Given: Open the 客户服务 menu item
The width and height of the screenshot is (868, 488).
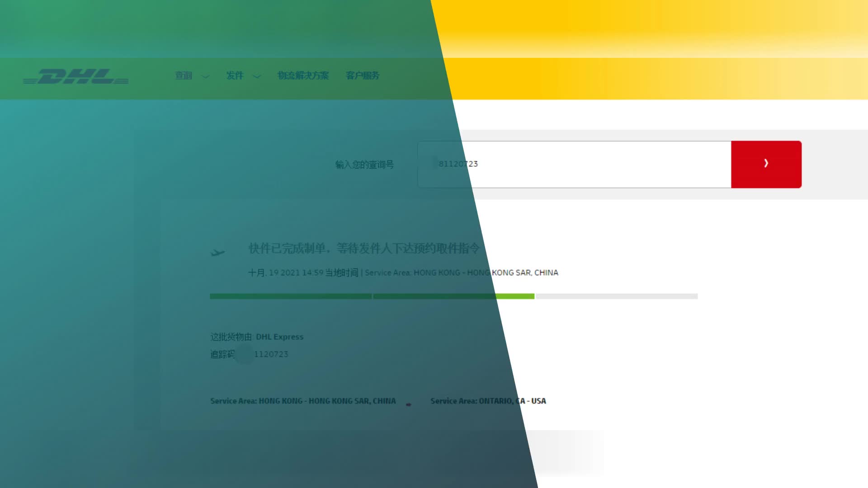Looking at the screenshot, I should (363, 75).
